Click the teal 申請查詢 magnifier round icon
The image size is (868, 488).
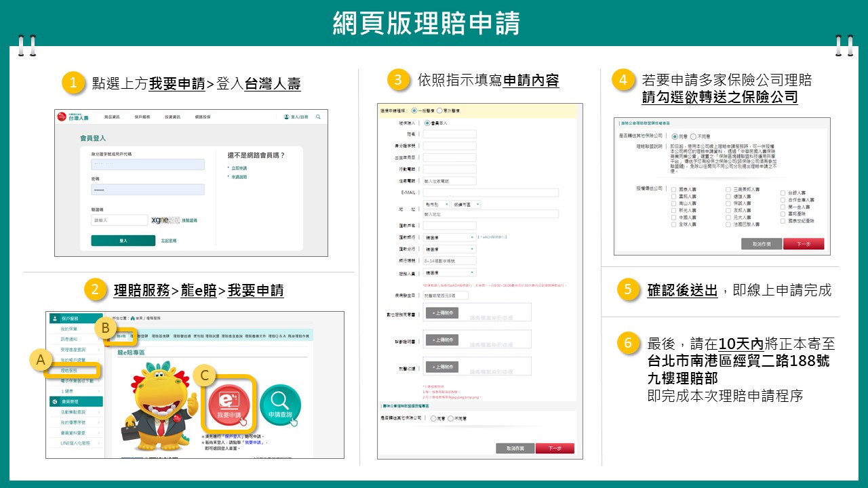tap(280, 405)
